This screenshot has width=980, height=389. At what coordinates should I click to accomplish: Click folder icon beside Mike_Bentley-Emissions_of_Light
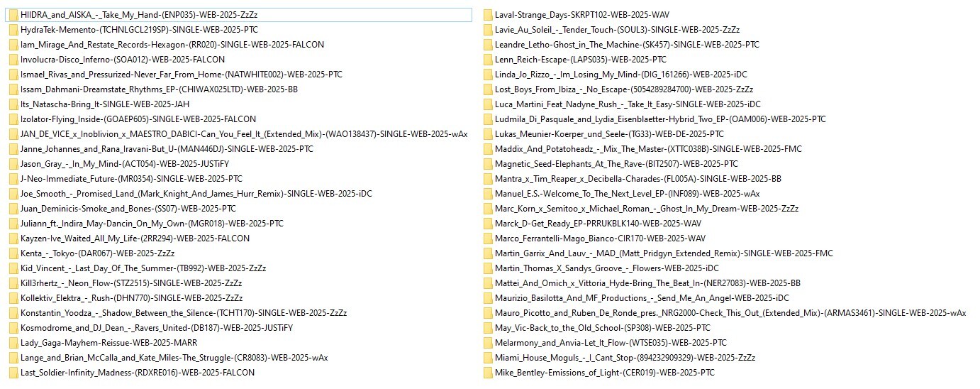pyautogui.click(x=488, y=373)
